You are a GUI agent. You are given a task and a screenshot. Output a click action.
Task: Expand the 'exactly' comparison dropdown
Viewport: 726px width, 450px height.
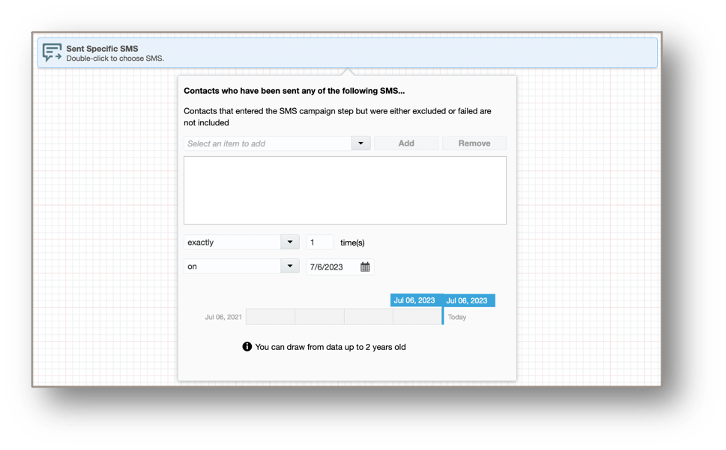click(x=290, y=242)
